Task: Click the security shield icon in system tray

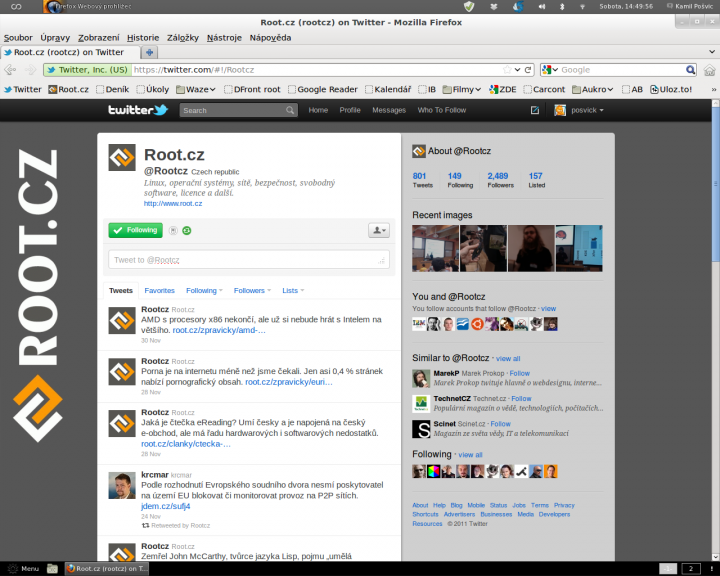Action: pyautogui.click(x=469, y=6)
